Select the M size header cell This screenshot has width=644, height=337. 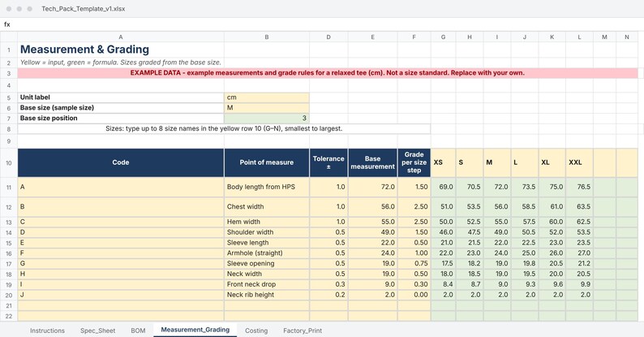[497, 162]
